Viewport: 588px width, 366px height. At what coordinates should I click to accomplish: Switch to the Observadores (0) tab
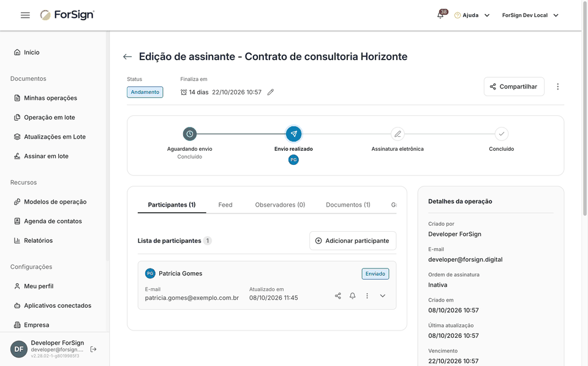point(280,205)
